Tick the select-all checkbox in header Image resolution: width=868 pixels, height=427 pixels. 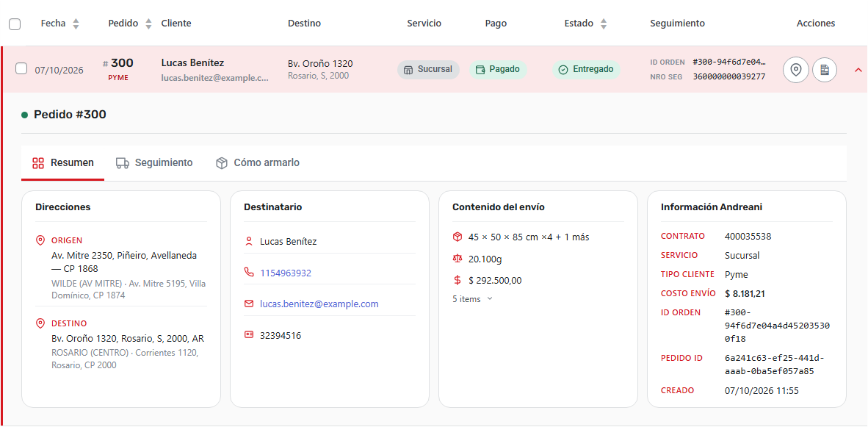point(15,24)
